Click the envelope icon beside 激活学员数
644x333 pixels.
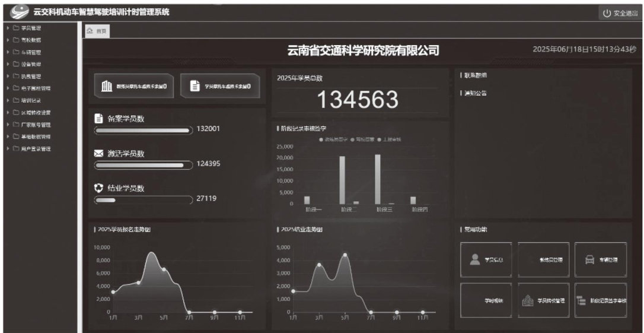tap(99, 154)
